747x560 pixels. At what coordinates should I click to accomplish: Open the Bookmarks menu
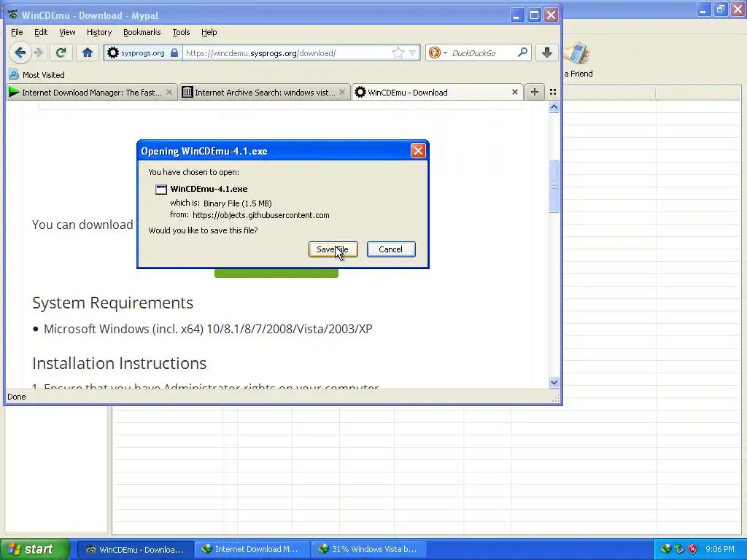click(x=142, y=32)
